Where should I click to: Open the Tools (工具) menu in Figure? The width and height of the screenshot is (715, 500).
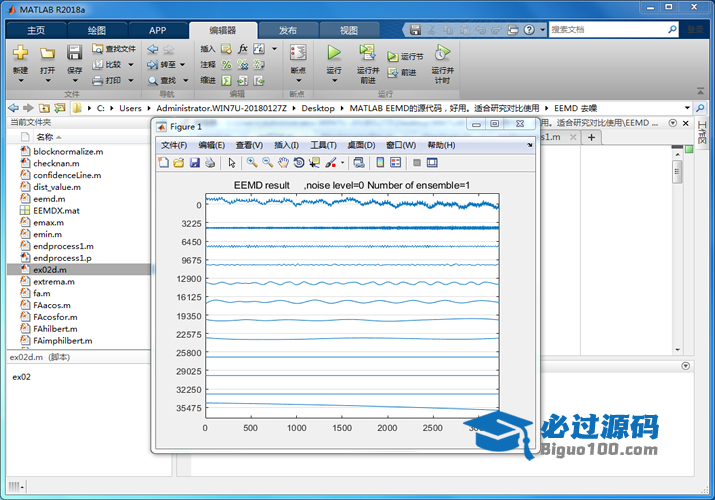pos(323,145)
